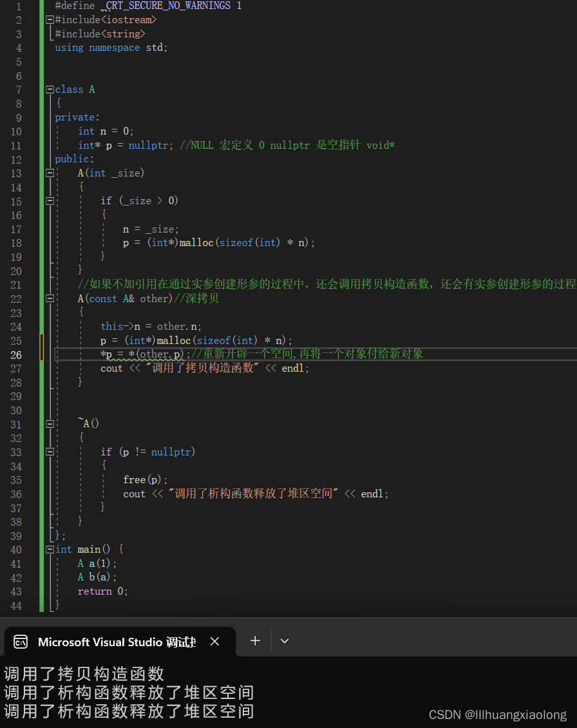Collapse the ~A() destructor fold marker
Viewport: 577px width, 728px height.
tap(50, 424)
